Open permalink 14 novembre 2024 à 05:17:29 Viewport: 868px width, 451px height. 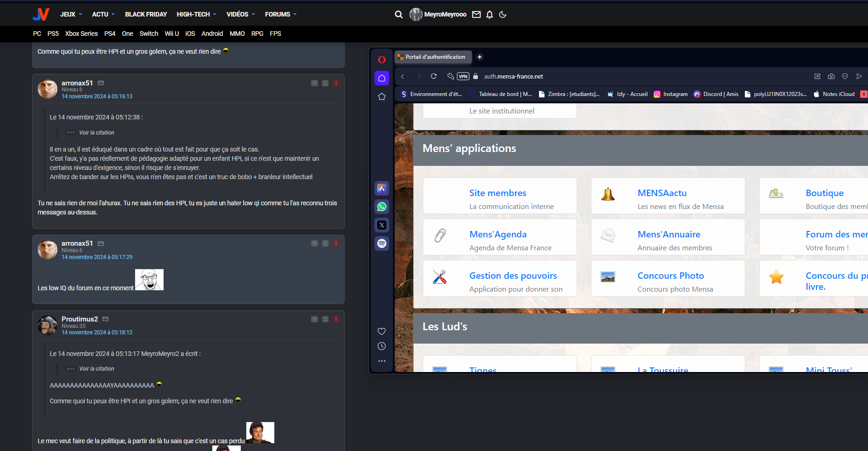click(97, 257)
